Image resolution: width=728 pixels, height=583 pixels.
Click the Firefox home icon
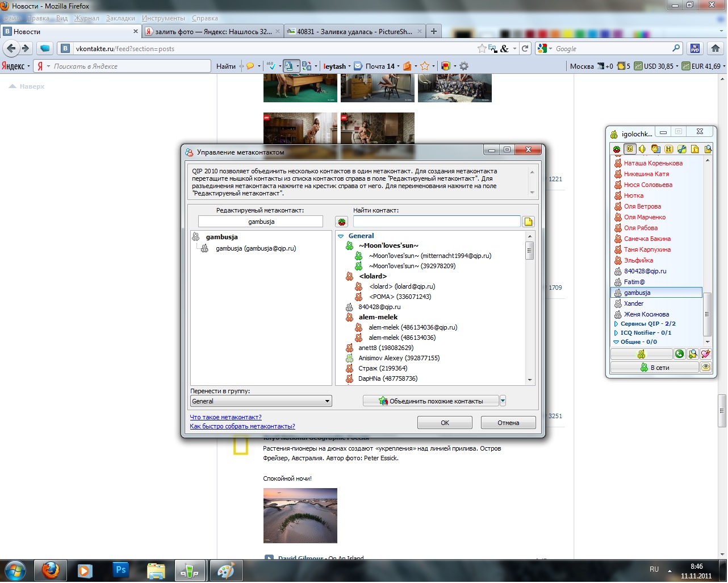pyautogui.click(x=715, y=48)
